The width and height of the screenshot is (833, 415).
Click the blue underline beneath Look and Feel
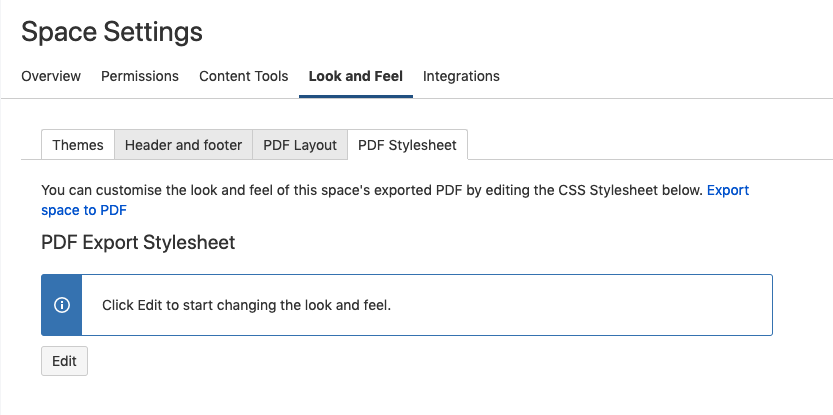[355, 96]
